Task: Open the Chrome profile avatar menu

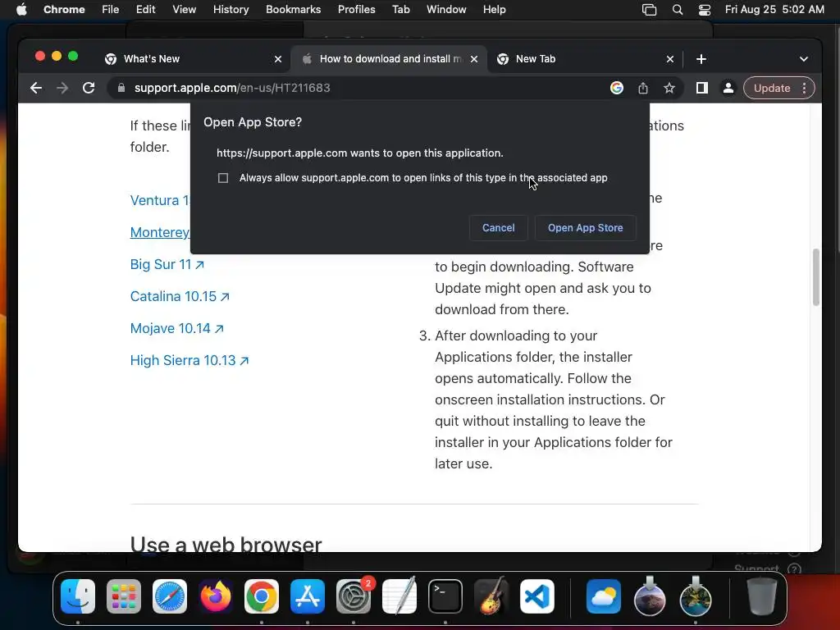Action: pyautogui.click(x=728, y=88)
